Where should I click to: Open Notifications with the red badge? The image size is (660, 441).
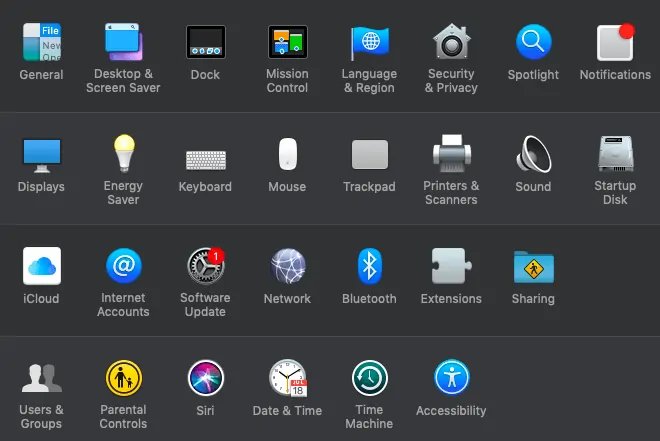615,42
